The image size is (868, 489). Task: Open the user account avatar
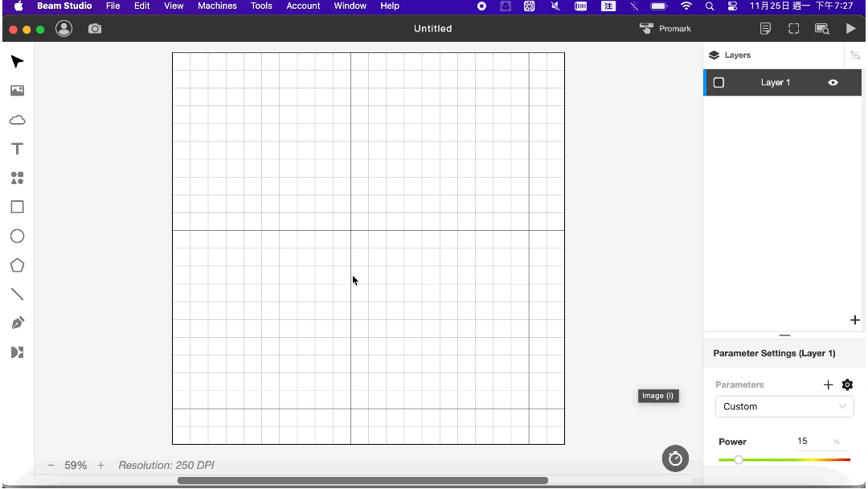(x=64, y=29)
